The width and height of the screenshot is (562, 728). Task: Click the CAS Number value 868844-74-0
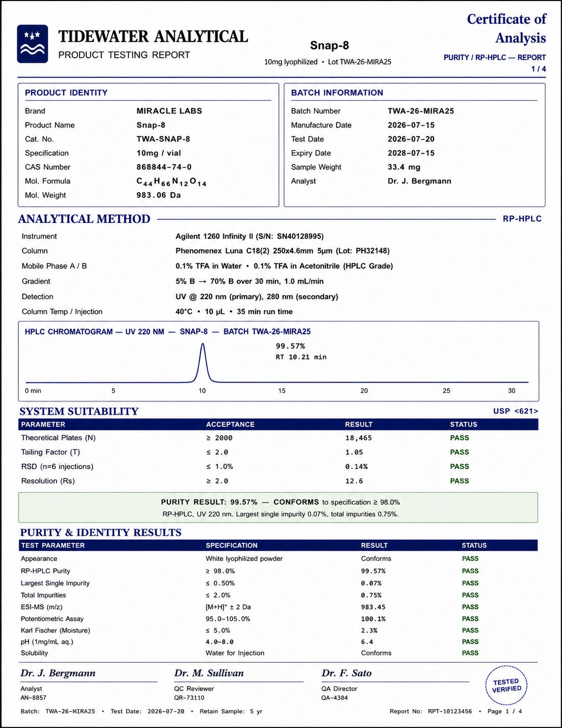tap(164, 167)
